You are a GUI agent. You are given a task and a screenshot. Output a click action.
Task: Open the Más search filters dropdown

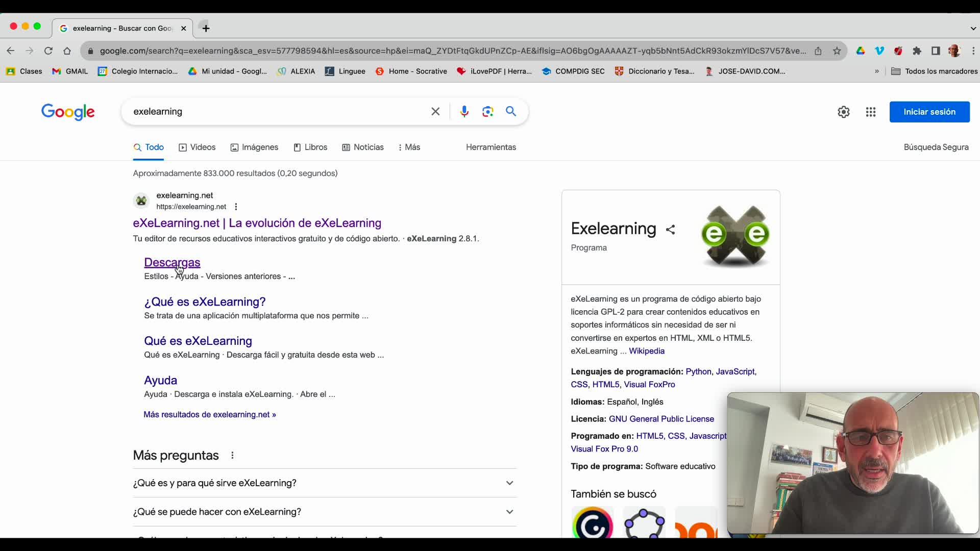click(409, 147)
